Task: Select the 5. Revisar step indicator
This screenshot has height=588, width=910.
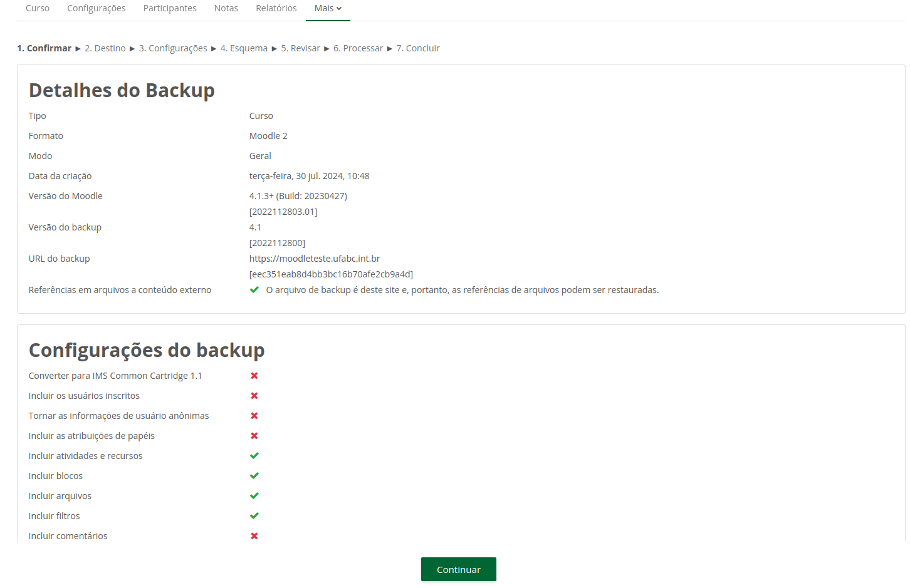Action: click(x=300, y=48)
